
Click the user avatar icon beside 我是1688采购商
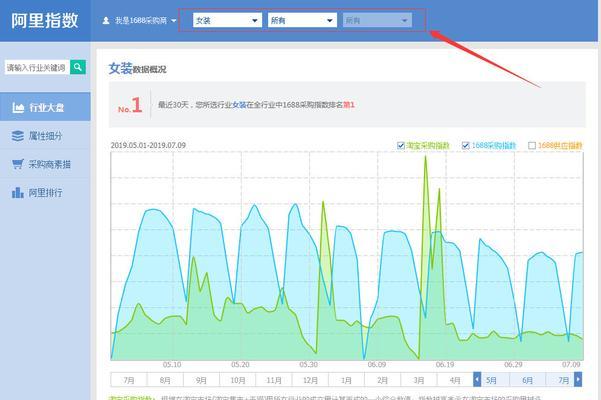pos(106,21)
